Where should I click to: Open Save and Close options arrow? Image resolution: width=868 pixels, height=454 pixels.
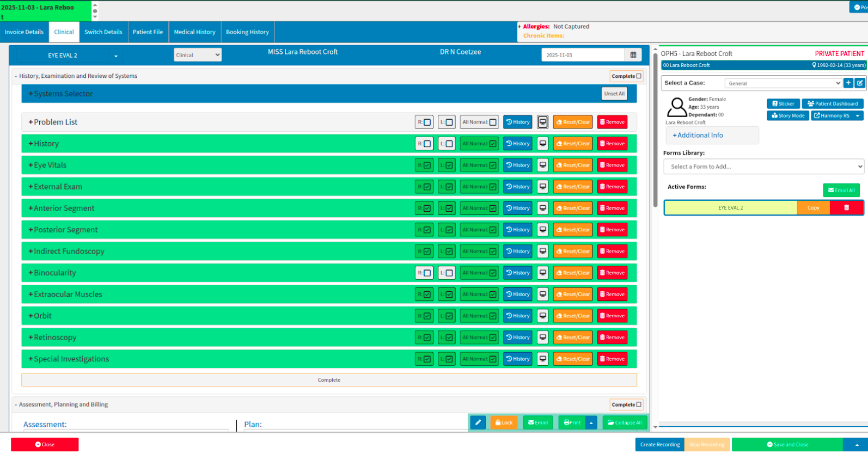pos(857,445)
